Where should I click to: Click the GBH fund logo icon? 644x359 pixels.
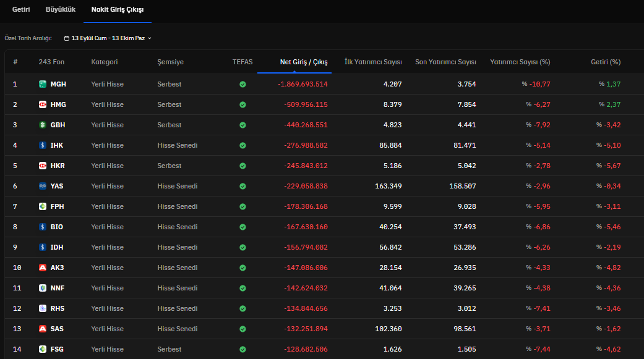[42, 125]
